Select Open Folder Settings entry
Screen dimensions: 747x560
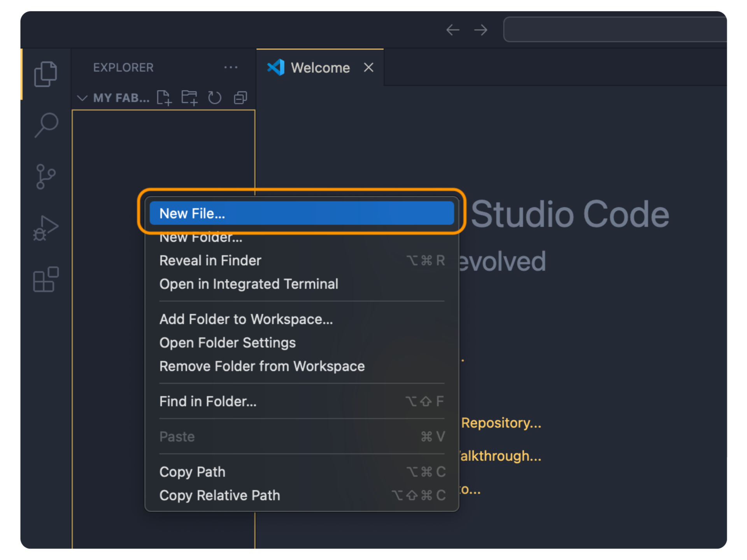point(302,343)
